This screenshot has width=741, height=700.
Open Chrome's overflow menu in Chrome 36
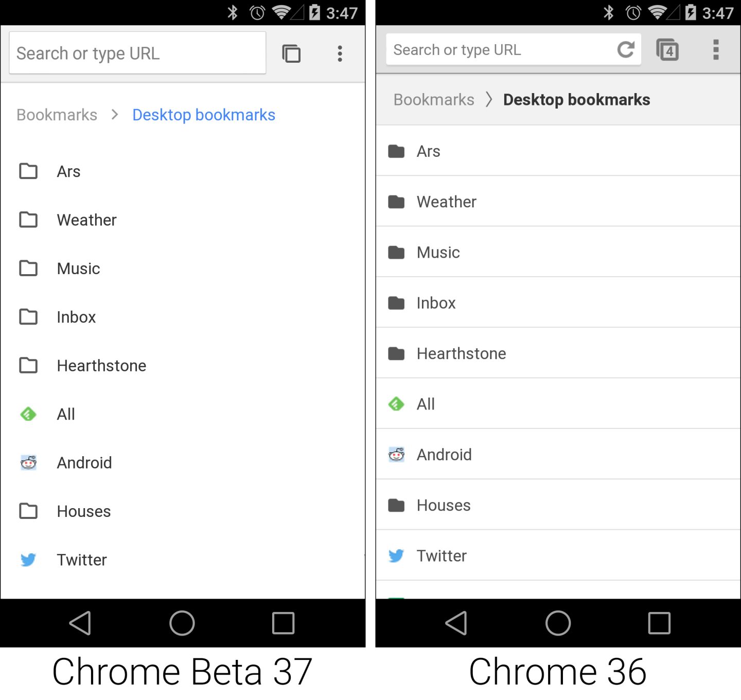[715, 49]
